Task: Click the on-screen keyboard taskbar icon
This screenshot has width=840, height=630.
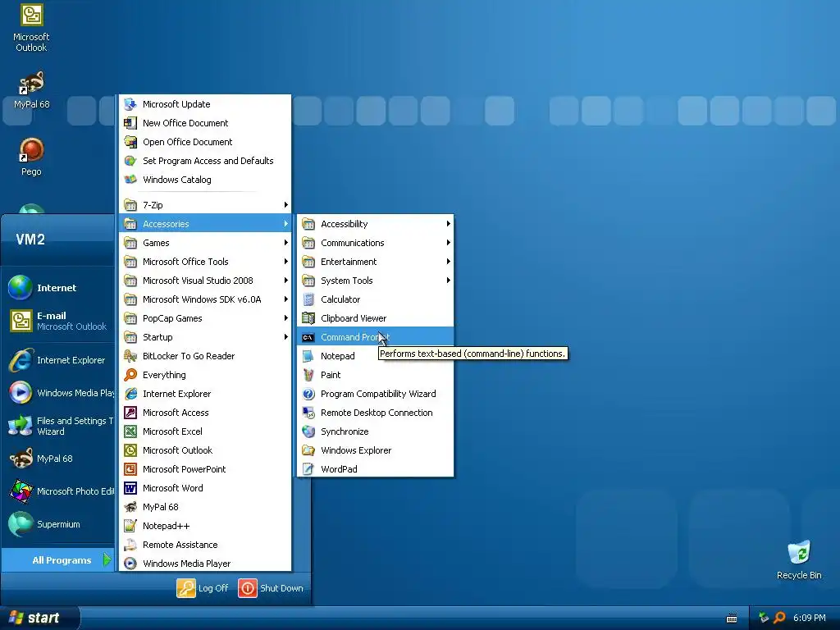Action: pyautogui.click(x=732, y=619)
